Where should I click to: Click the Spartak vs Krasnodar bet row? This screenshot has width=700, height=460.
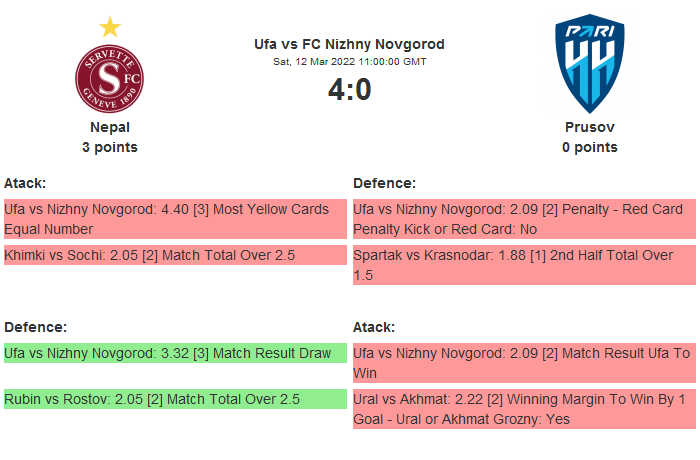524,265
